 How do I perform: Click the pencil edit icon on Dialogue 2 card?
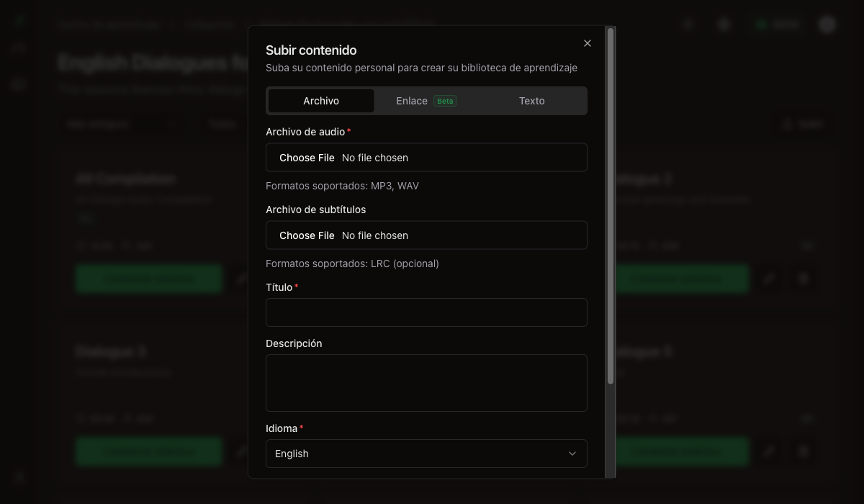[769, 279]
